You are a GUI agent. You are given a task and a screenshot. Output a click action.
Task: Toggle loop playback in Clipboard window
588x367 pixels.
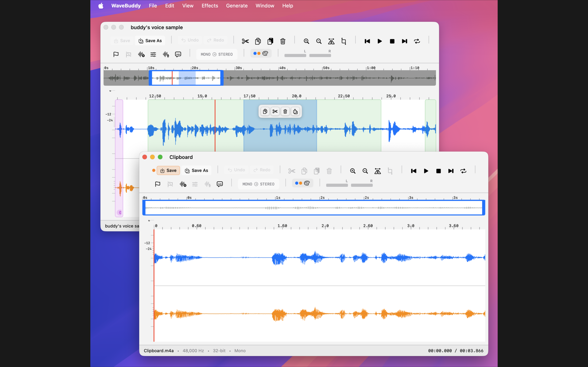click(x=463, y=171)
